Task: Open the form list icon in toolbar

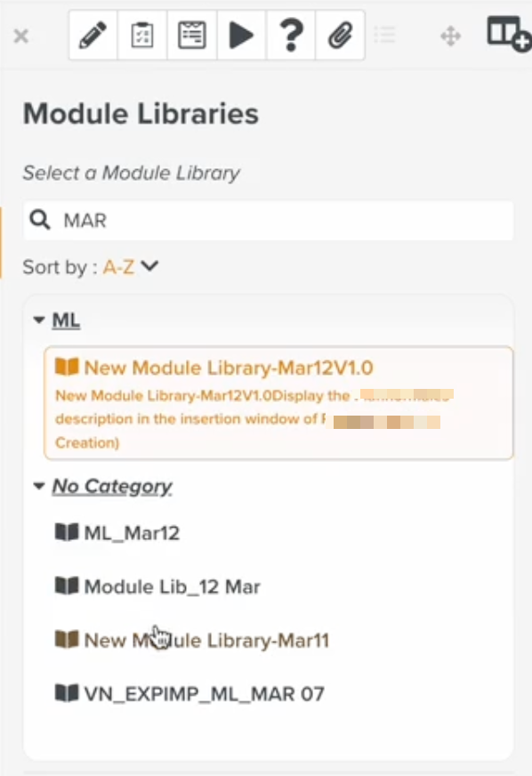Action: click(191, 35)
